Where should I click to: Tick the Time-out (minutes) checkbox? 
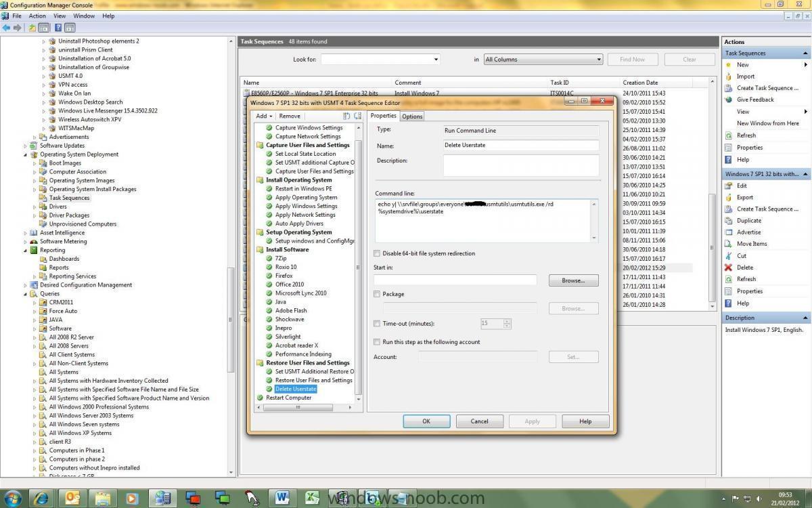click(377, 324)
